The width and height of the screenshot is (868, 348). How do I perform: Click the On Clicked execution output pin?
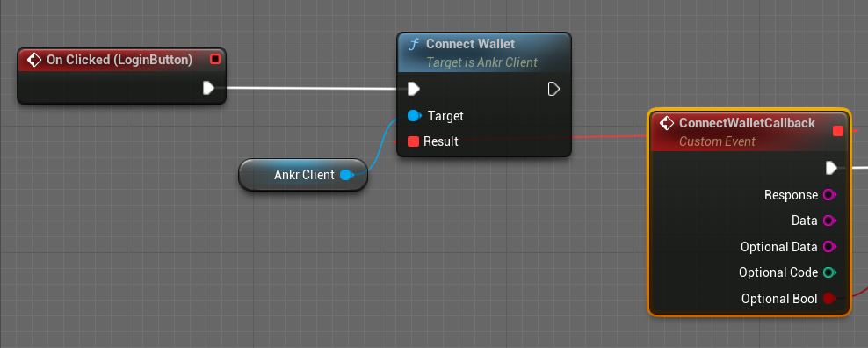[209, 88]
